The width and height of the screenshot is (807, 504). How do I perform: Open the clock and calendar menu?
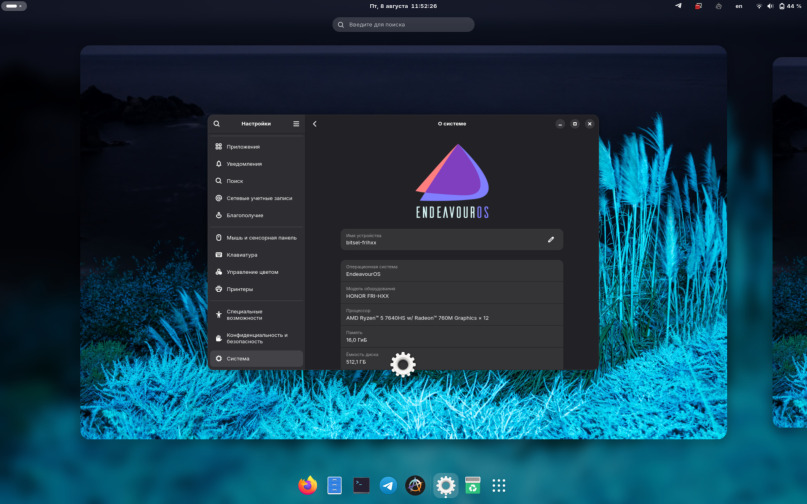pyautogui.click(x=403, y=6)
